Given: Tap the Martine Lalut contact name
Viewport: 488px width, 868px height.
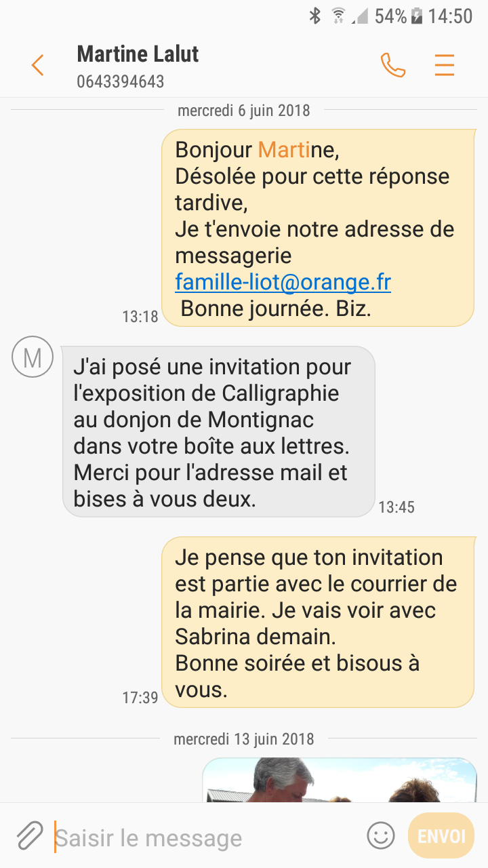Looking at the screenshot, I should [138, 54].
